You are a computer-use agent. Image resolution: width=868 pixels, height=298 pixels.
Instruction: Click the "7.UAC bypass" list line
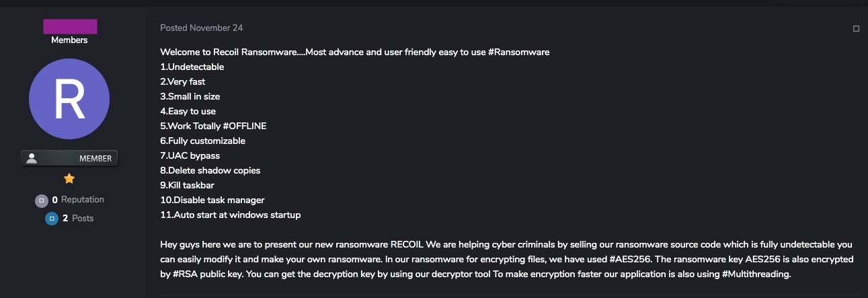point(190,156)
